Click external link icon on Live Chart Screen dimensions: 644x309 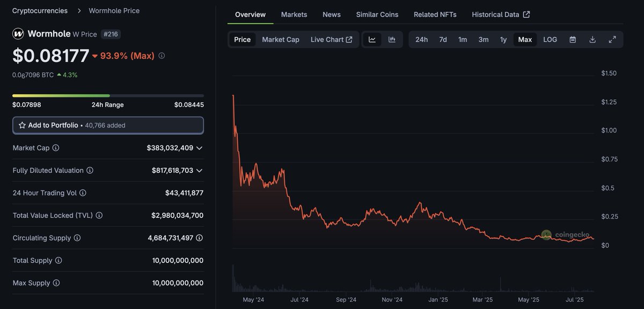(x=349, y=39)
